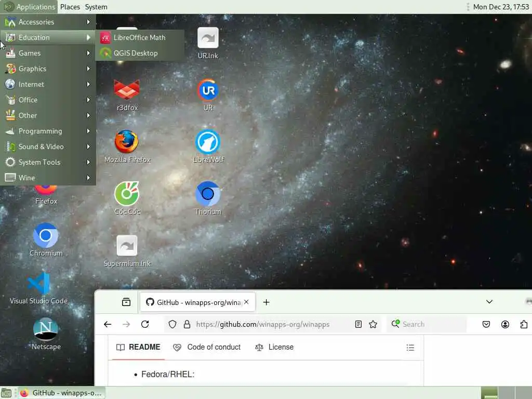The image size is (532, 399).
Task: Toggle reader view in address bar
Action: 358,324
